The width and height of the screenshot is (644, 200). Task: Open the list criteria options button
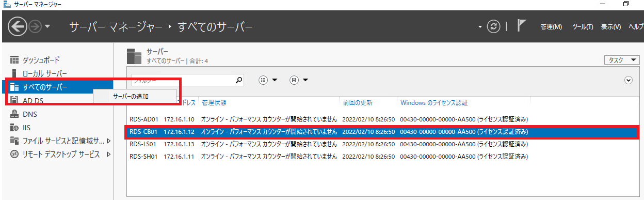click(263, 80)
